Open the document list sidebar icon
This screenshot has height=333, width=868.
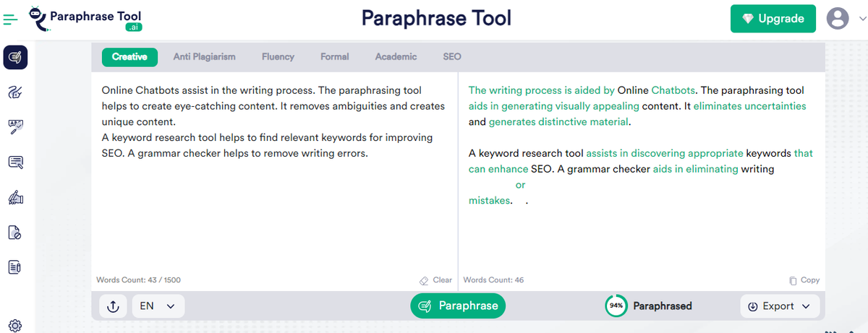click(x=15, y=267)
